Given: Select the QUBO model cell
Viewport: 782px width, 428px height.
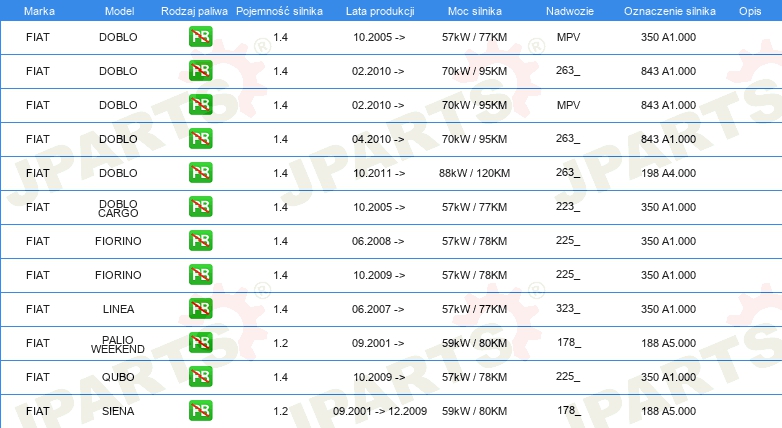Looking at the screenshot, I should [x=118, y=377].
